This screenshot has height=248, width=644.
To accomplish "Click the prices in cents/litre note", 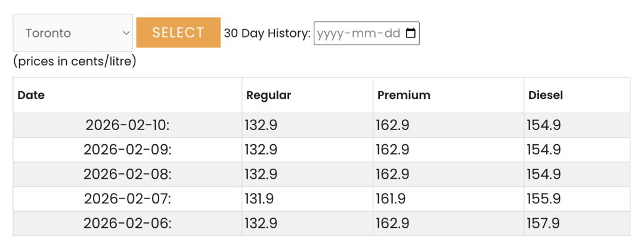I will pyautogui.click(x=75, y=61).
